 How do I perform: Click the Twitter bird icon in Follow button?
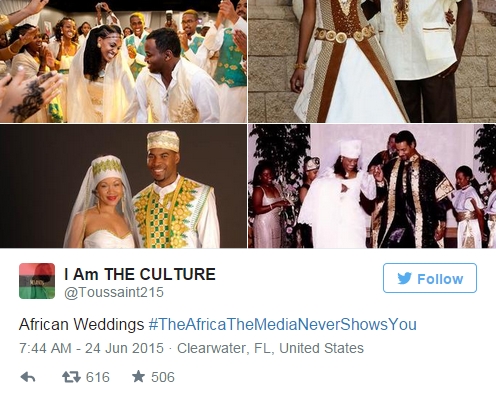pos(404,278)
